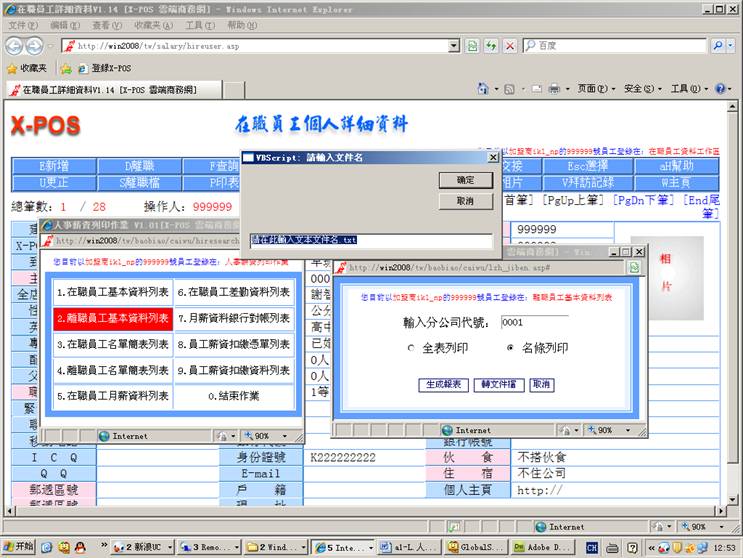The image size is (743, 558).
Task: Click the 开始 Start button on taskbar
Action: pyautogui.click(x=18, y=547)
